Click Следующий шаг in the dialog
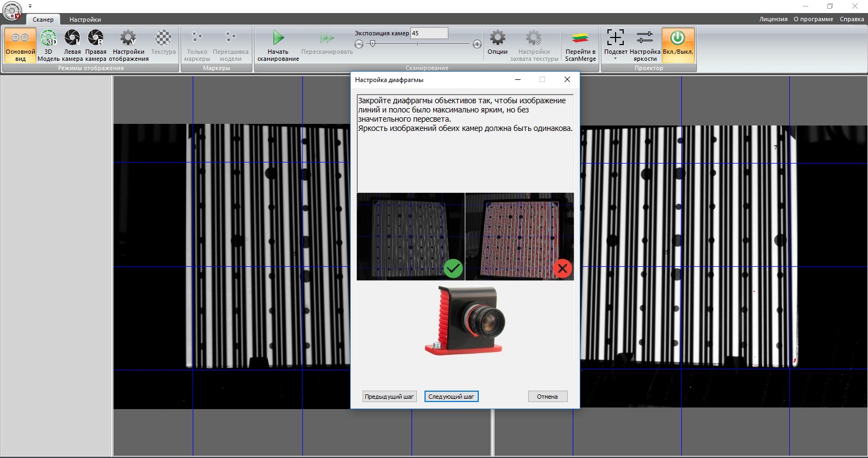Image resolution: width=868 pixels, height=458 pixels. [x=451, y=397]
